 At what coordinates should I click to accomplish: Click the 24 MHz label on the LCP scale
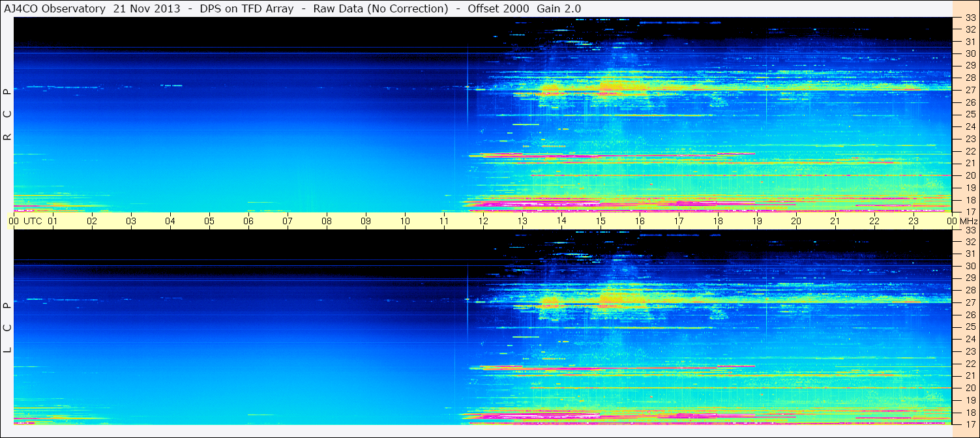[x=970, y=339]
